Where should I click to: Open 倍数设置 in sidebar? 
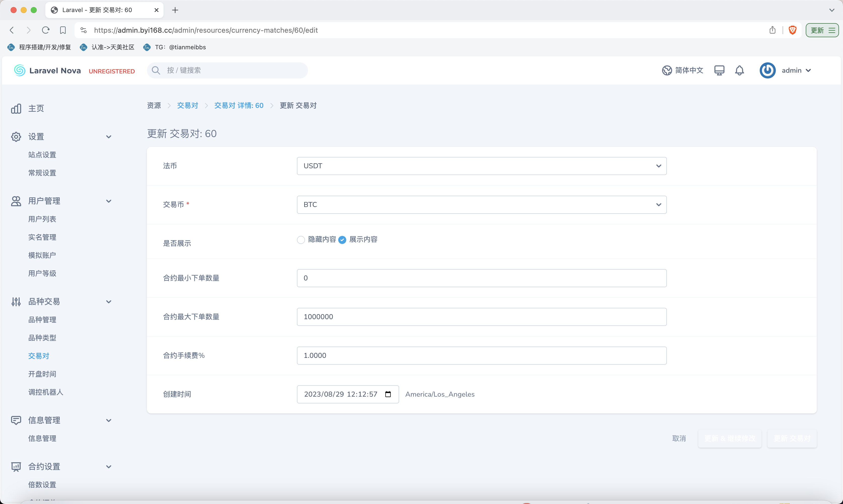tap(42, 485)
